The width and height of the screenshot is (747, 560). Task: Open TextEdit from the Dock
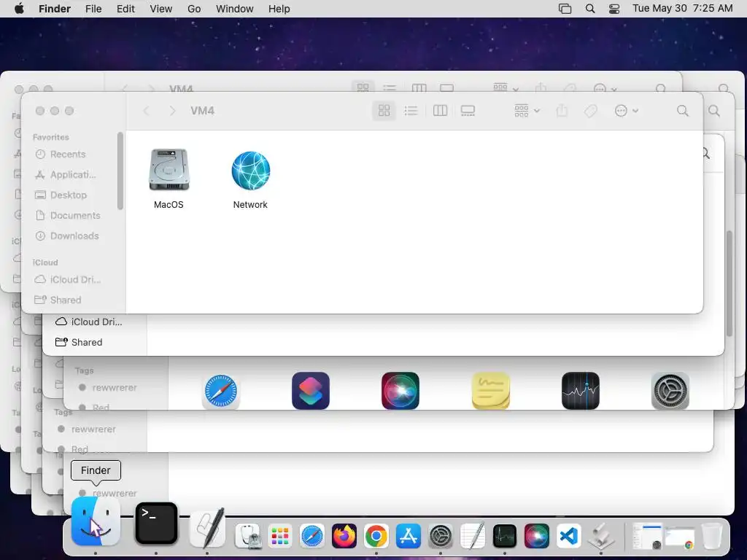tap(473, 535)
